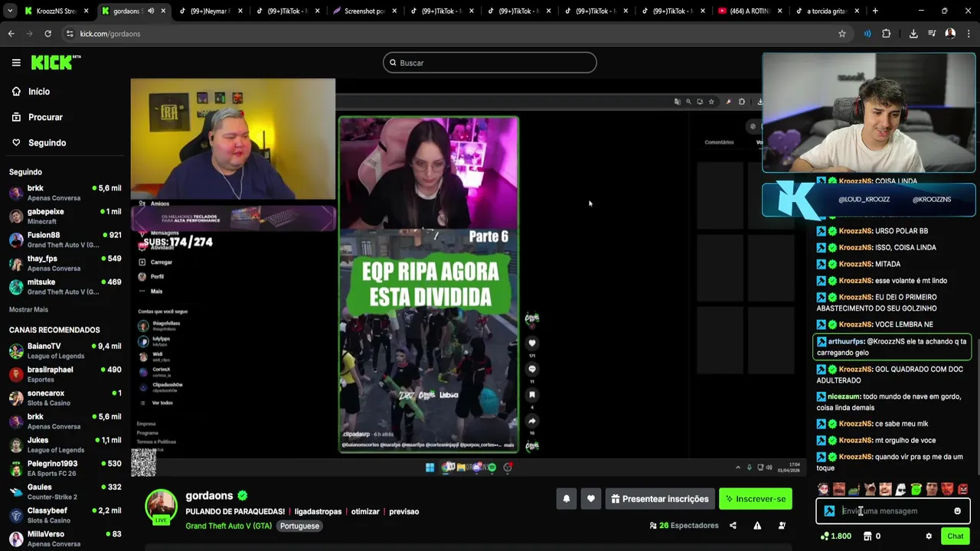This screenshot has height=551, width=980.
Task: Switch to the a torcida grita tab
Action: tap(826, 11)
